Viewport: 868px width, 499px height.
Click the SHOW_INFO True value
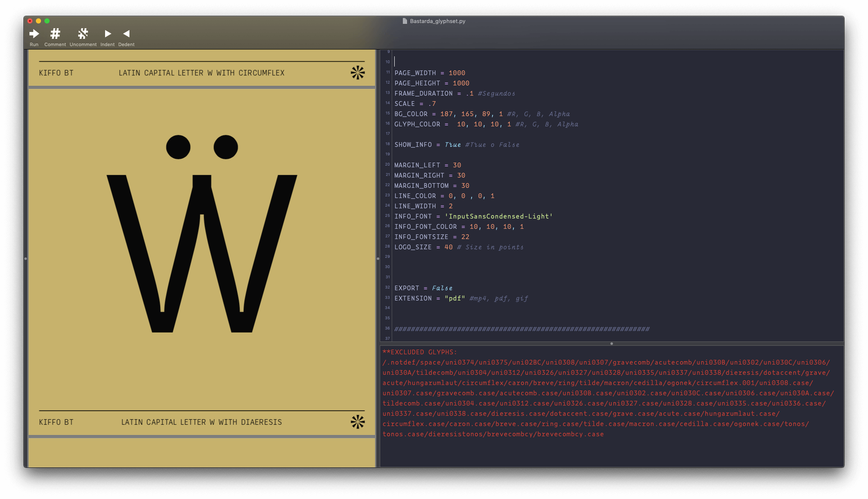(x=452, y=145)
